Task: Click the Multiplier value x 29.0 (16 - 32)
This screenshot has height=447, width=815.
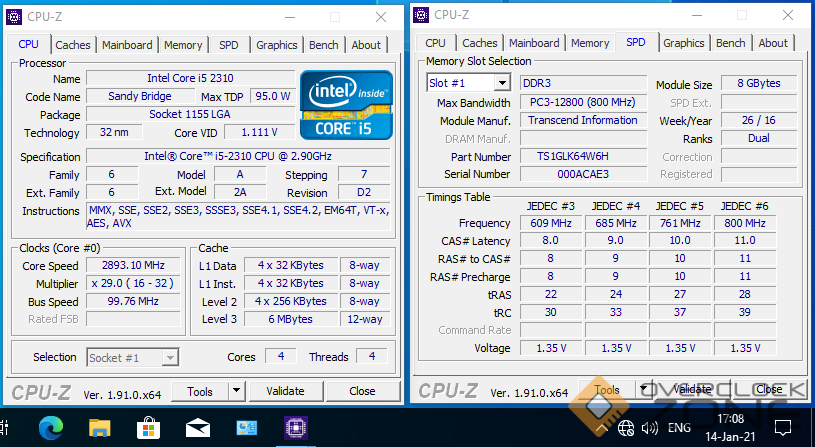Action: 133,283
